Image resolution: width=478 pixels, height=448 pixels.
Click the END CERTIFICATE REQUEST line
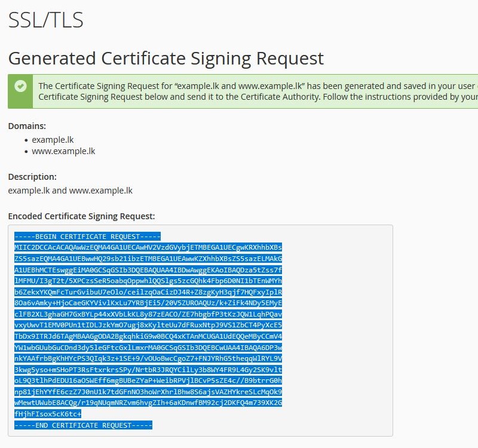(x=83, y=425)
